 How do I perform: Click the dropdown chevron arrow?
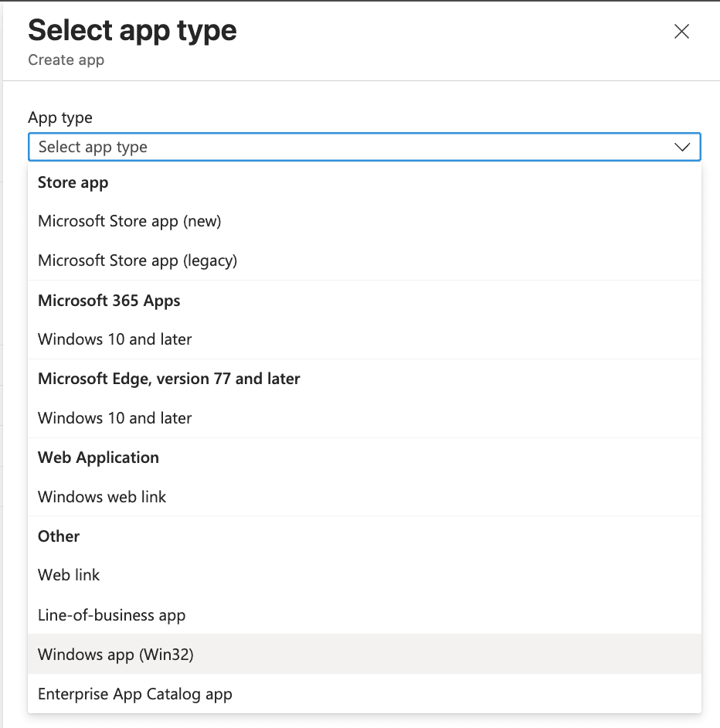[x=681, y=147]
